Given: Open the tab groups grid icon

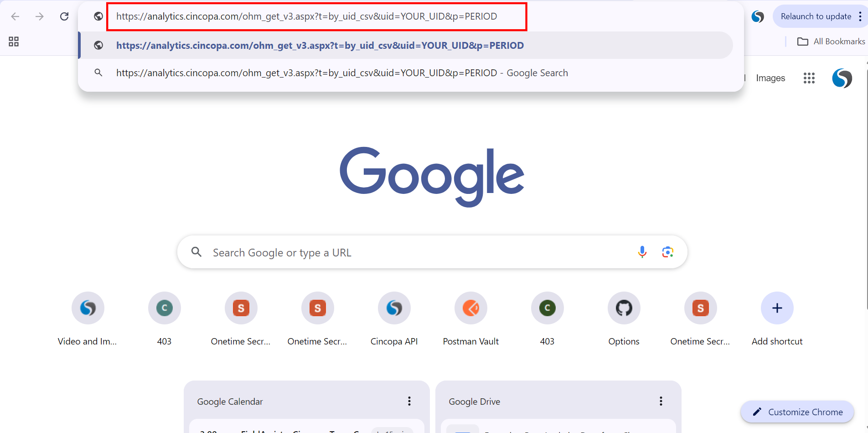Looking at the screenshot, I should [x=14, y=42].
